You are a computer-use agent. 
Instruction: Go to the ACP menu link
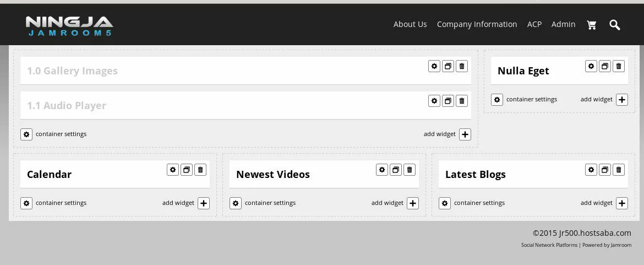[x=534, y=24]
